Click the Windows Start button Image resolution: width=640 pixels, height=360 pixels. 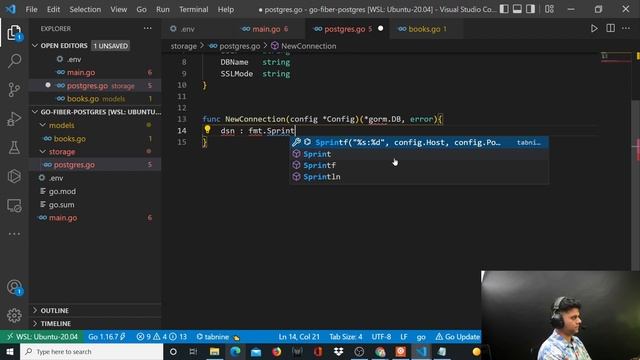coord(9,351)
